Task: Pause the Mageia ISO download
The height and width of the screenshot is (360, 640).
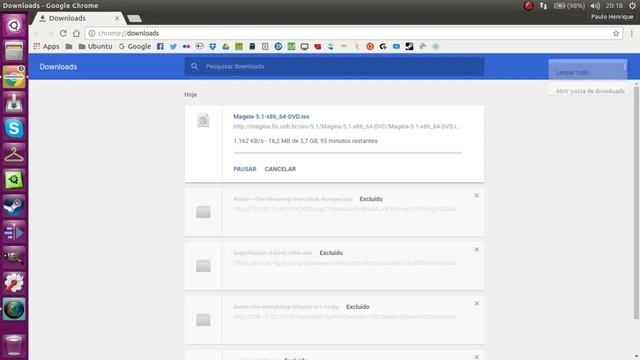Action: click(244, 169)
